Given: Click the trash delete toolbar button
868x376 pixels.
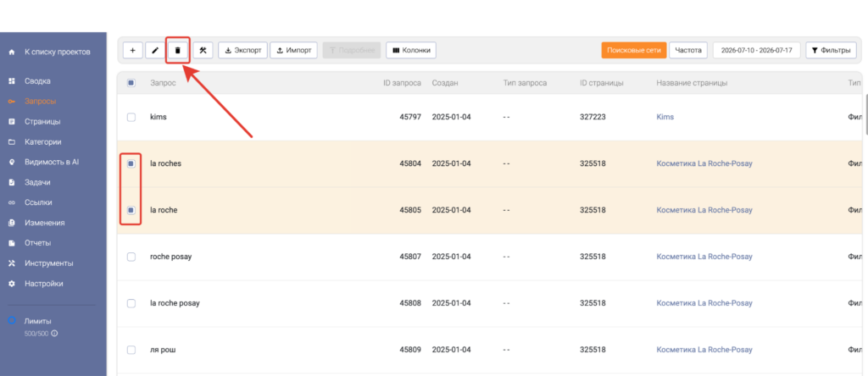Looking at the screenshot, I should [x=178, y=50].
